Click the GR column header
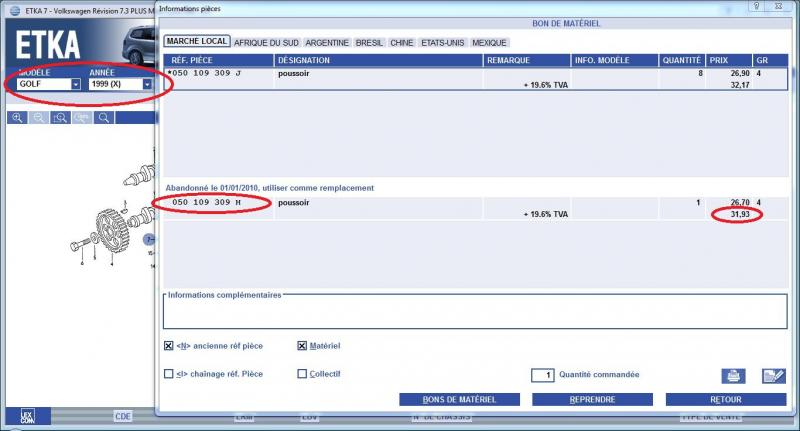The image size is (800, 431). pos(770,60)
